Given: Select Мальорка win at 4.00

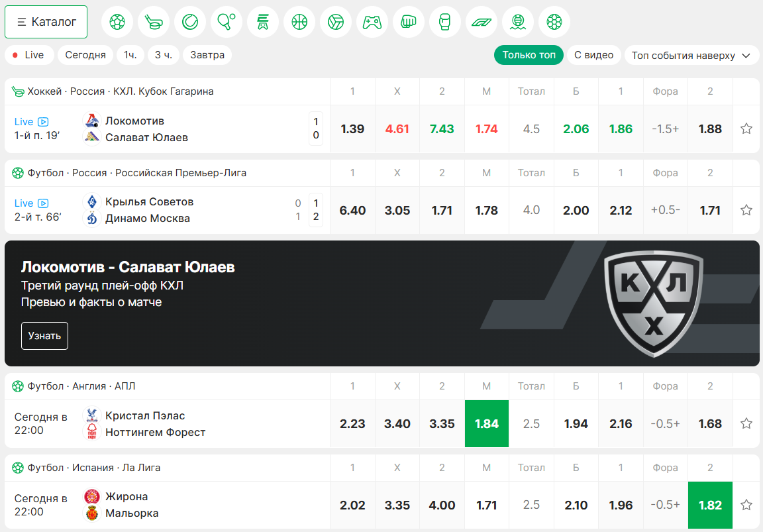Looking at the screenshot, I should [x=442, y=505].
